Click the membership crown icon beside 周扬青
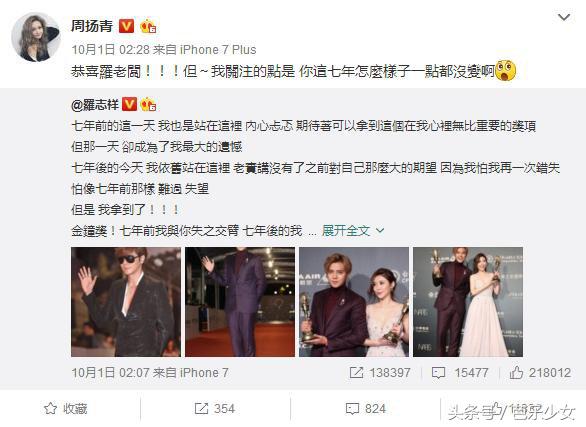 point(148,26)
